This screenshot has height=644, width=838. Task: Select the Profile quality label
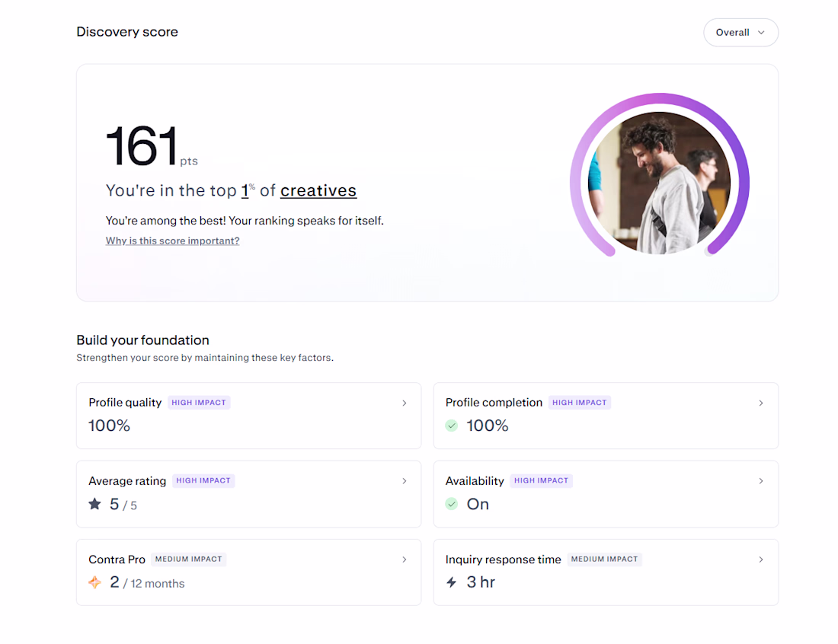(125, 403)
